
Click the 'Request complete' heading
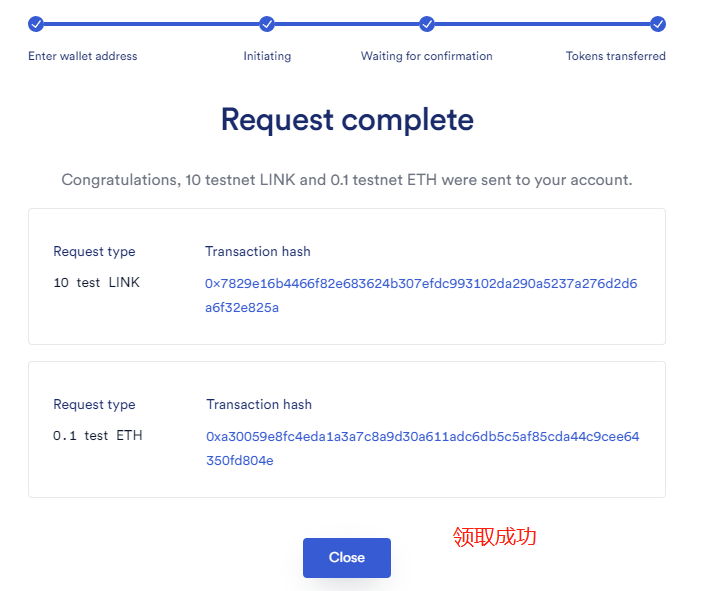pos(347,120)
